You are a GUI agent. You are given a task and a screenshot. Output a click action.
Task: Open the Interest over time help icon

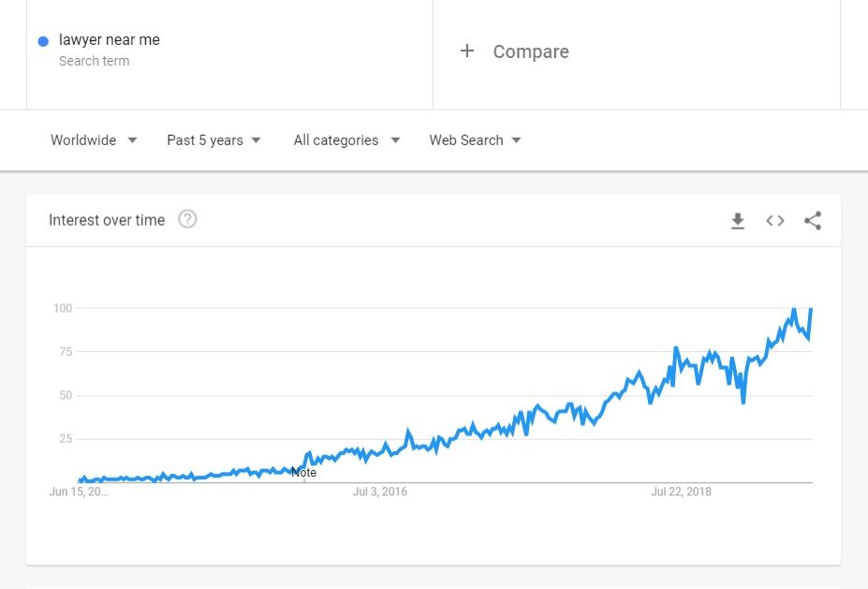[187, 219]
